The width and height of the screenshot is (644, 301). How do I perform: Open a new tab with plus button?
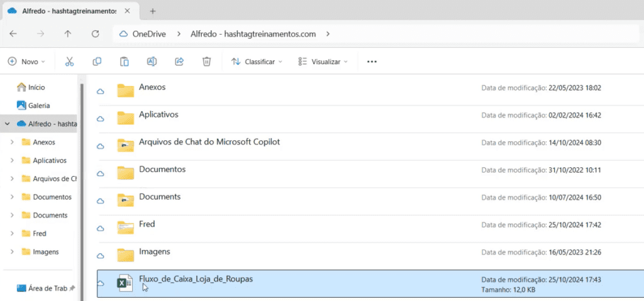pos(153,11)
